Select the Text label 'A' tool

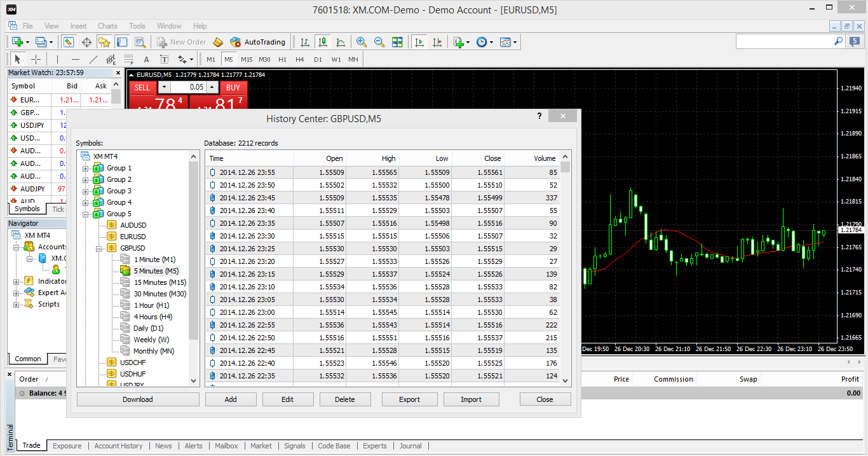pyautogui.click(x=146, y=59)
